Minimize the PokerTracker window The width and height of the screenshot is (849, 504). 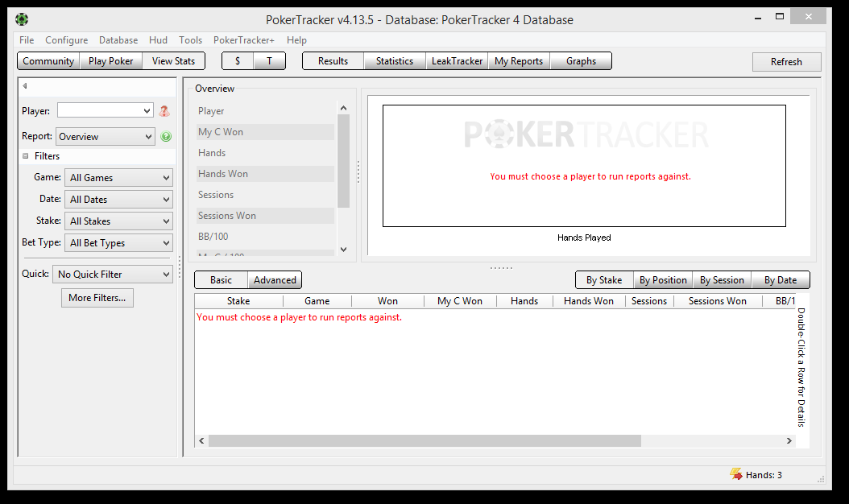pyautogui.click(x=758, y=18)
